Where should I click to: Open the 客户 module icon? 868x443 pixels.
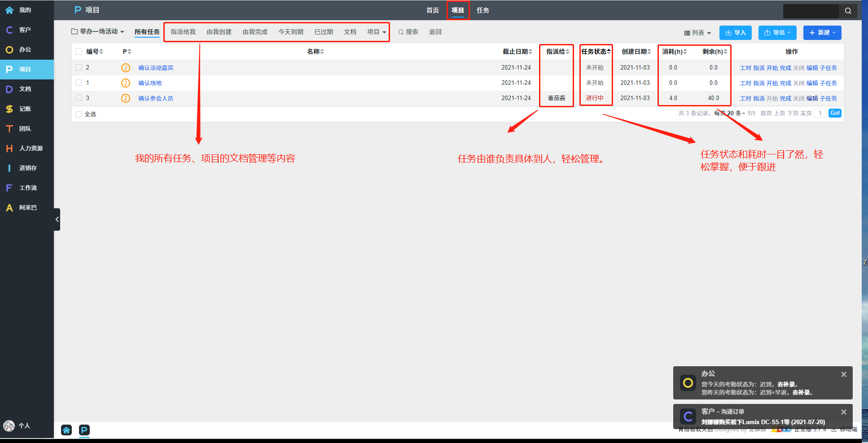9,30
